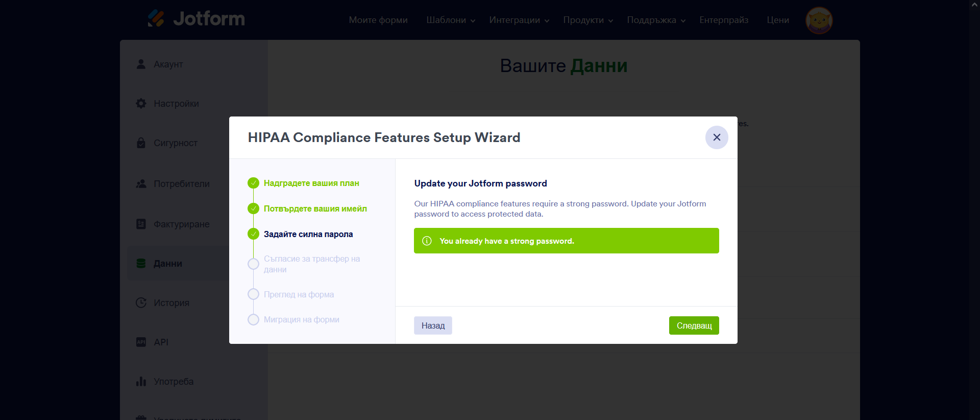The width and height of the screenshot is (980, 420).
Task: Open the user avatar profile menu
Action: (x=819, y=20)
